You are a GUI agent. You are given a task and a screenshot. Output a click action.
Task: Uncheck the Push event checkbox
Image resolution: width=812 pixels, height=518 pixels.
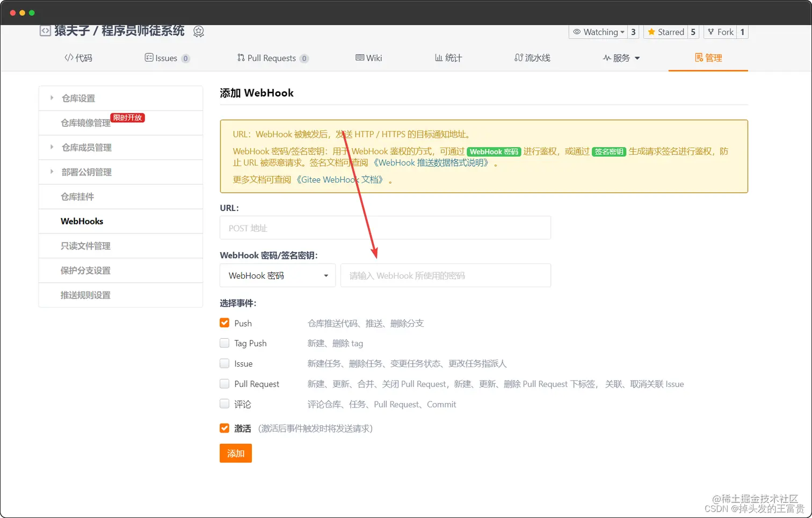(224, 323)
